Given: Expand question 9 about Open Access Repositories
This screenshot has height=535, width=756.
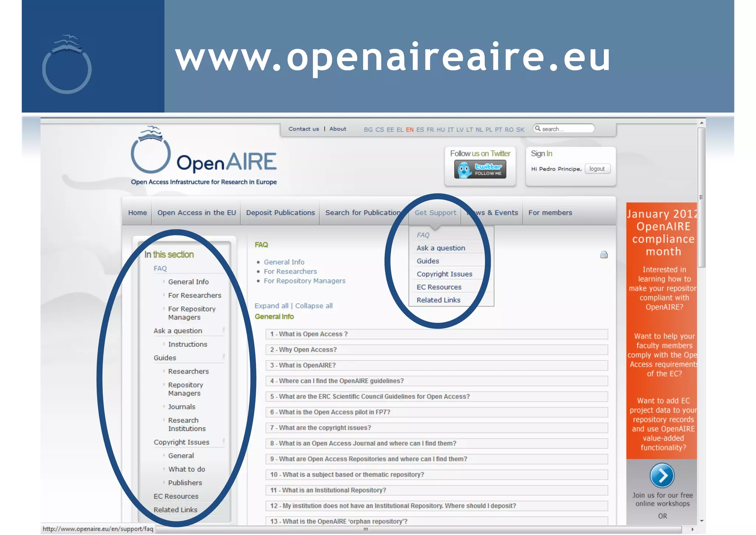Looking at the screenshot, I should 437,459.
